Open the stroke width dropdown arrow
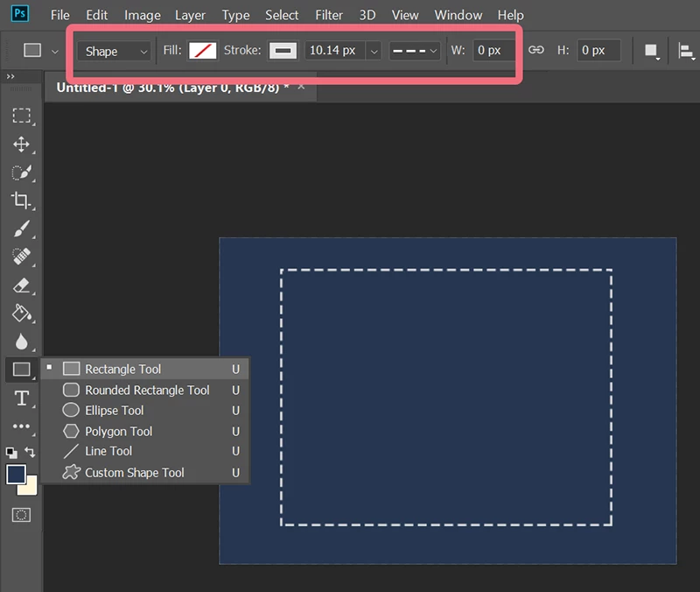 (374, 51)
